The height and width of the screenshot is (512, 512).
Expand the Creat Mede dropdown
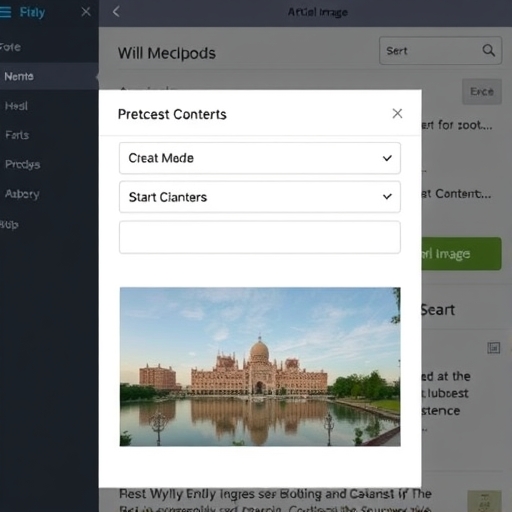pyautogui.click(x=260, y=158)
